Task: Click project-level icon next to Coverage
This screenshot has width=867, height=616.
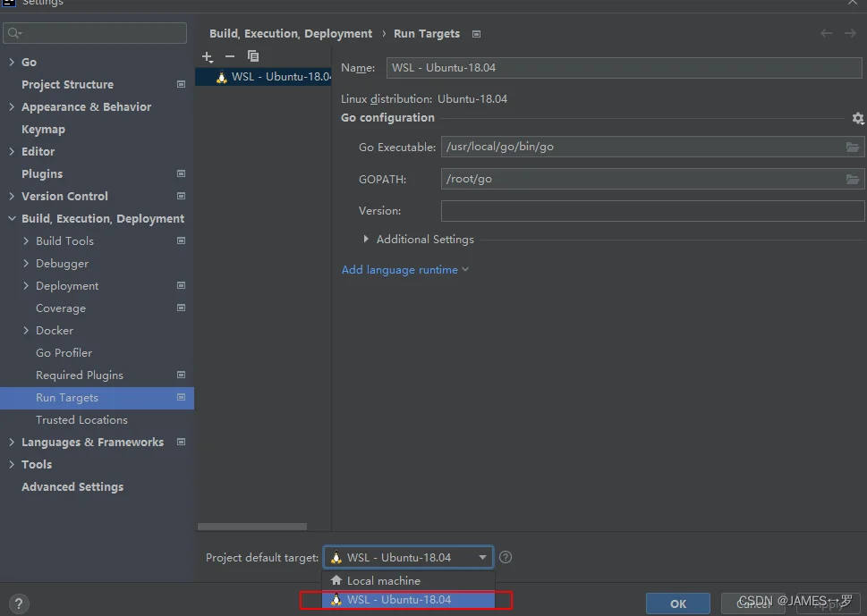Action: coord(181,308)
